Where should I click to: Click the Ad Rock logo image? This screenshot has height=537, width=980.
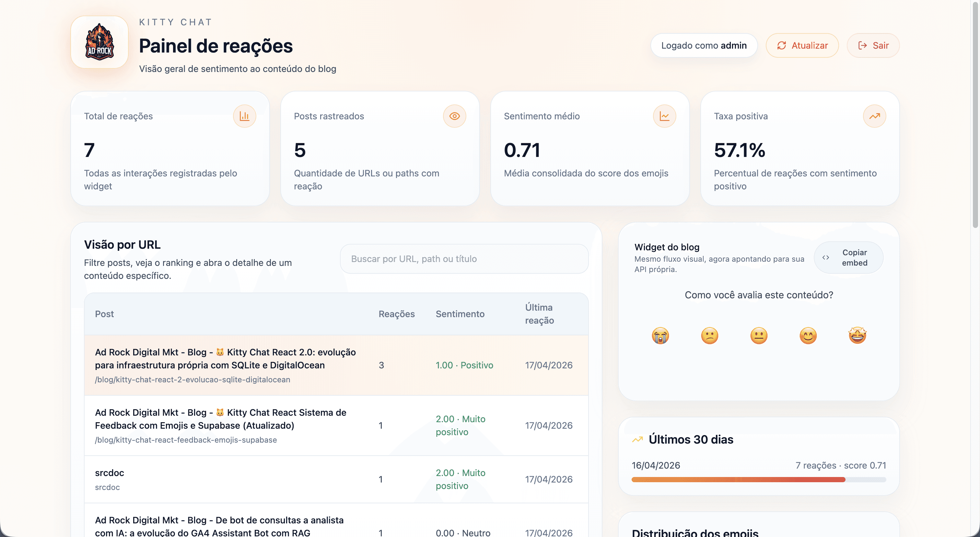tap(99, 42)
